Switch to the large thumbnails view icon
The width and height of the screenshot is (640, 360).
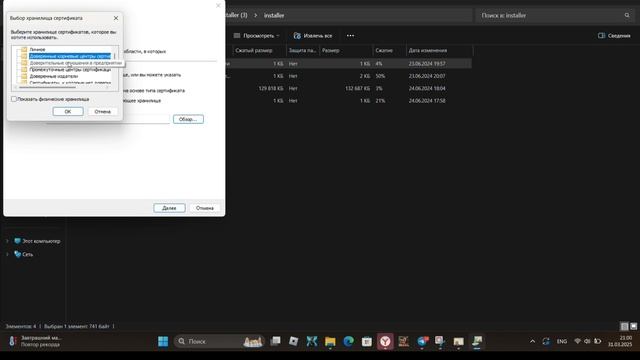tap(633, 326)
